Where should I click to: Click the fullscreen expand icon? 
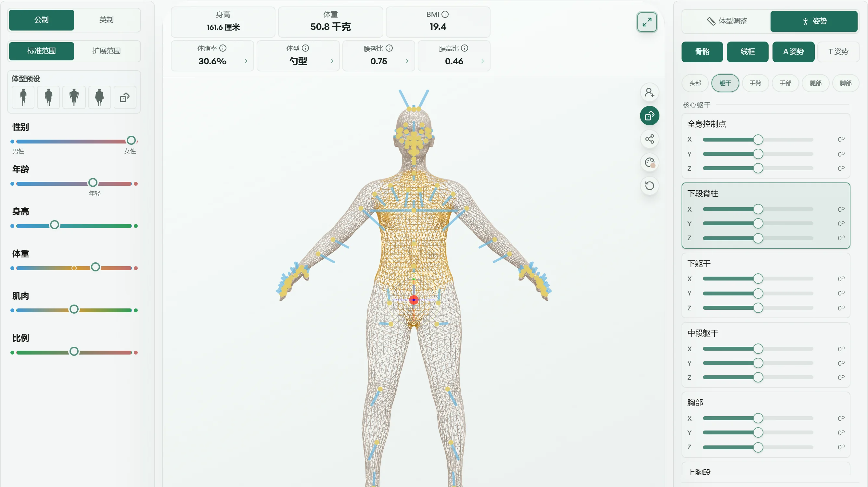point(647,22)
